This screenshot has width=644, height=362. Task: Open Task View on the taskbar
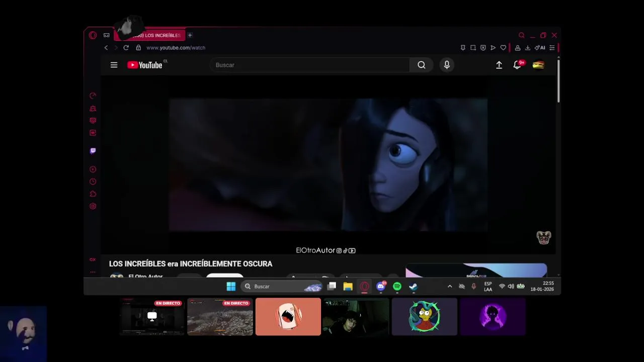[x=332, y=287]
